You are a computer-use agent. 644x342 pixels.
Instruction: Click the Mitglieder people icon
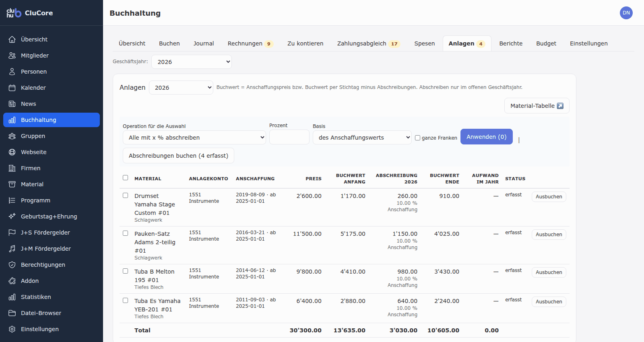pos(12,56)
